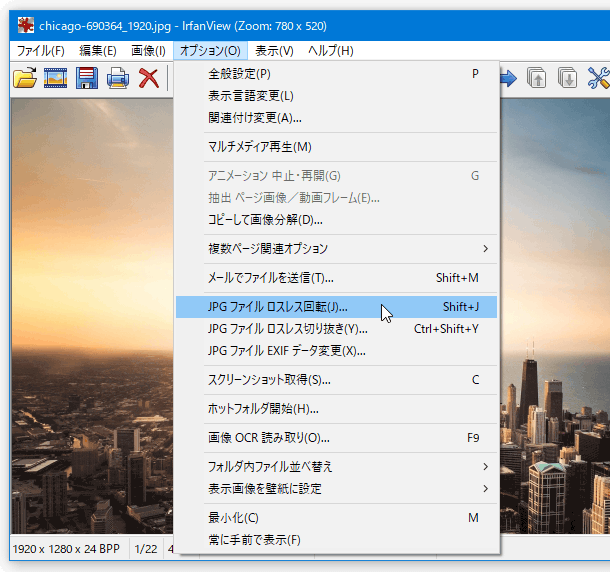Close the オプション(O) menu
The height and width of the screenshot is (572, 610).
tap(210, 51)
